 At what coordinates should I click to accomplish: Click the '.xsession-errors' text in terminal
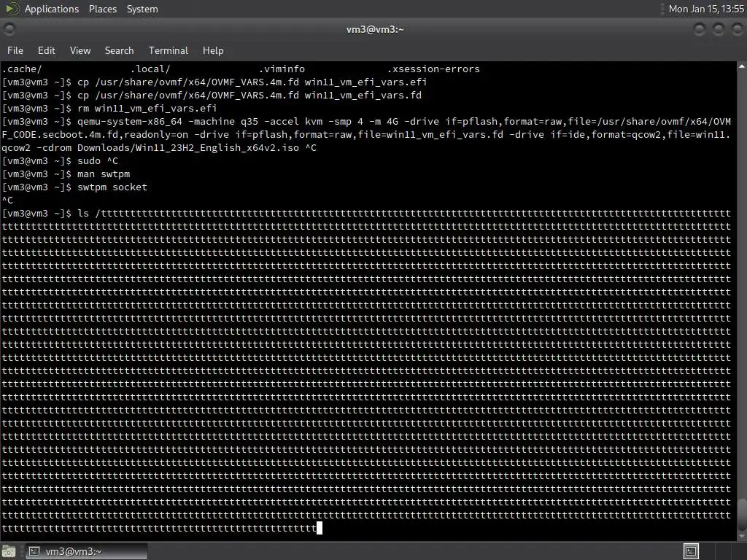(x=433, y=69)
